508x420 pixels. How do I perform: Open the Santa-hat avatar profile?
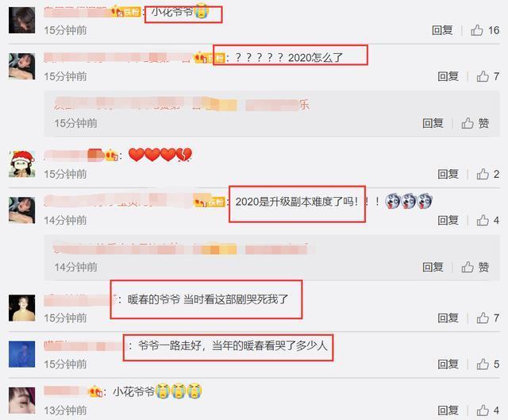[21, 164]
